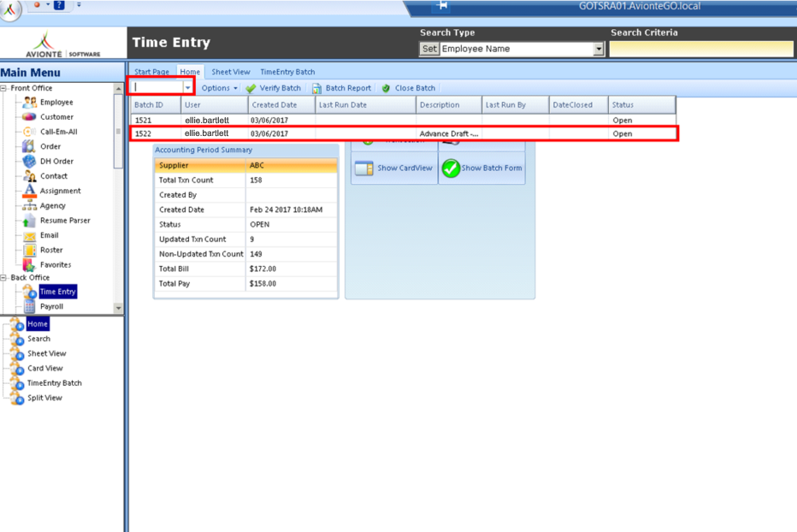The height and width of the screenshot is (532, 797).
Task: Click the Card View submenu icon
Action: (17, 369)
